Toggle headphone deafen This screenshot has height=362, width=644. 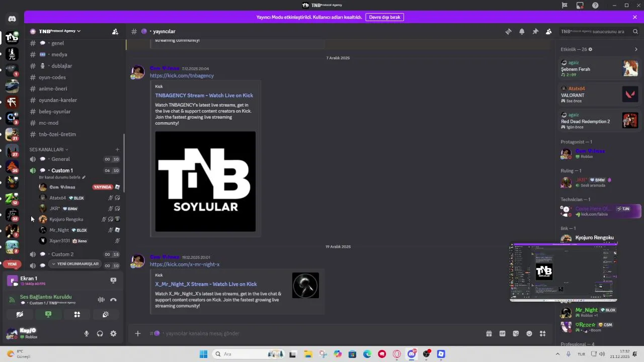tap(100, 333)
